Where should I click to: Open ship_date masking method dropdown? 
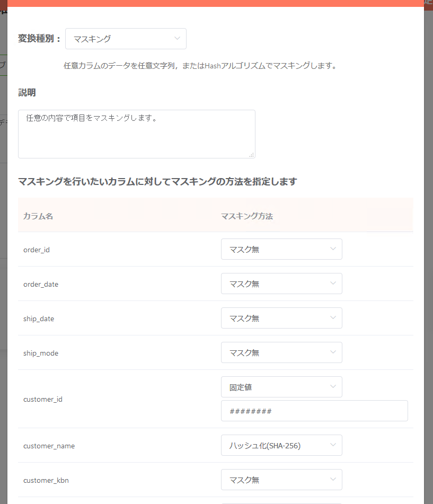point(281,318)
